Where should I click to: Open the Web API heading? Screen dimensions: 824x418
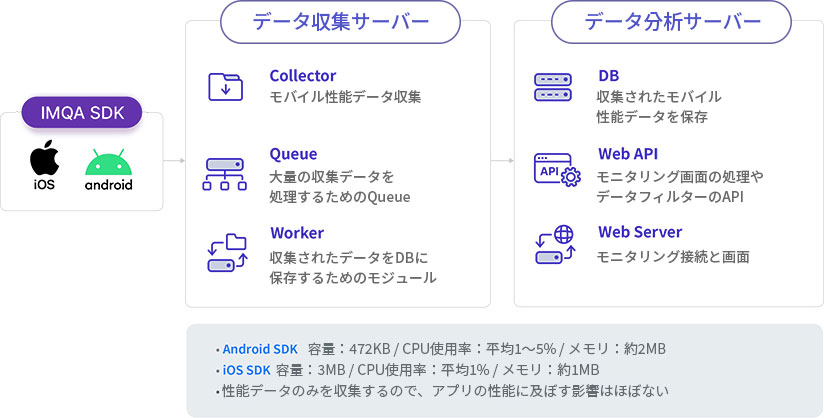click(627, 154)
